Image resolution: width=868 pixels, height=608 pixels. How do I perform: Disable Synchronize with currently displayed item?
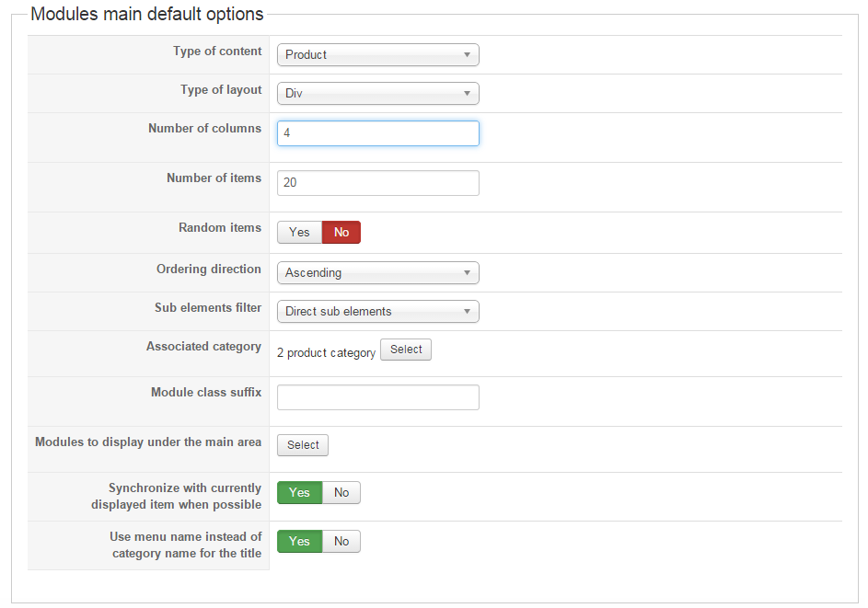tap(341, 493)
